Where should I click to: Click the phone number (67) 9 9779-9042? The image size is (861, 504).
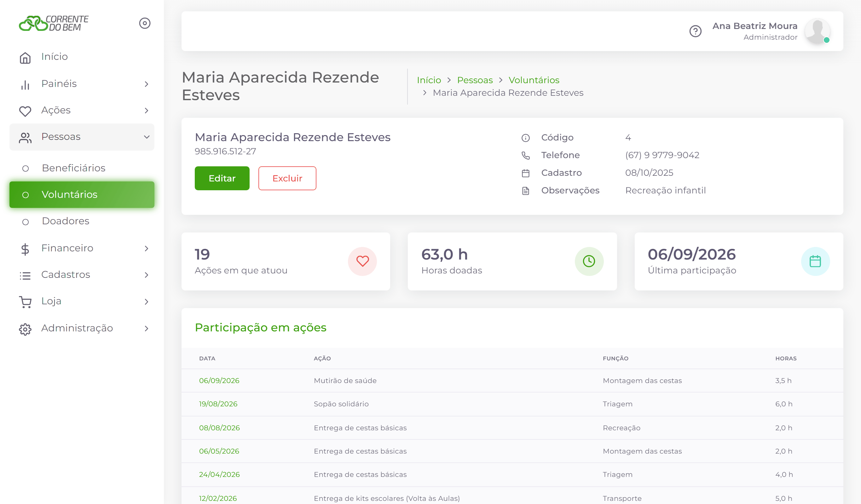coord(662,155)
